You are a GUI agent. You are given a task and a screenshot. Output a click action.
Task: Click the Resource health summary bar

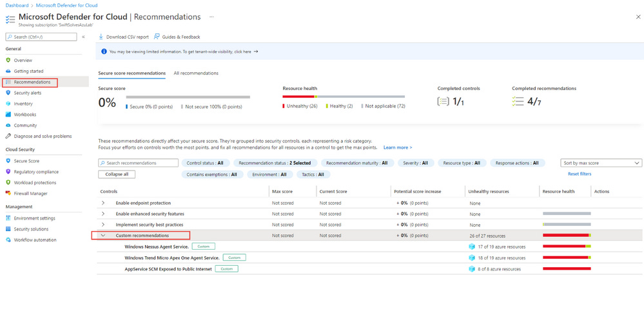point(344,97)
